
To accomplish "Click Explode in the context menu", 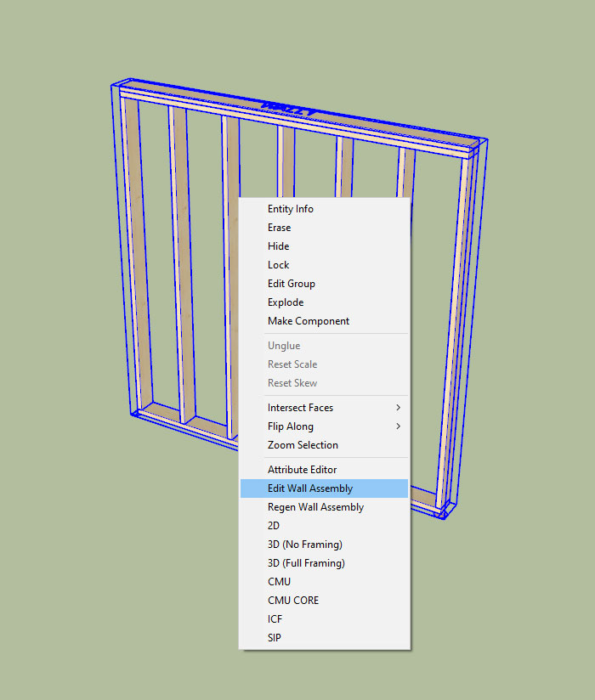I will pyautogui.click(x=286, y=302).
